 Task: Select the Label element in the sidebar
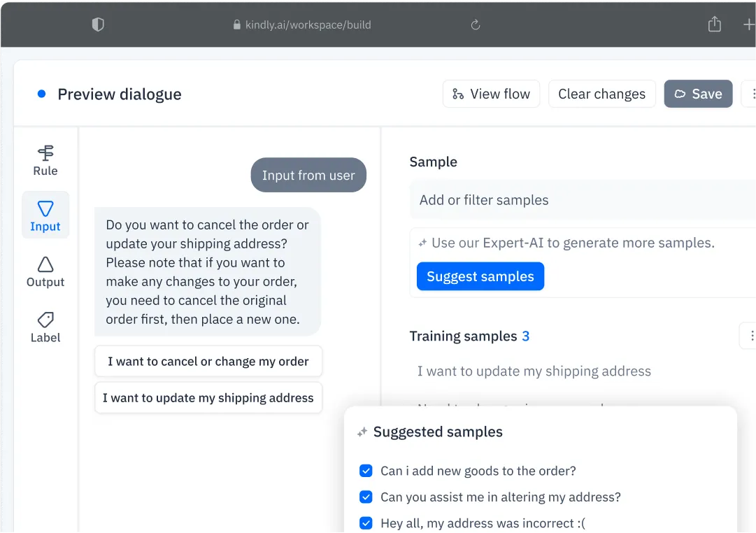[x=45, y=327]
